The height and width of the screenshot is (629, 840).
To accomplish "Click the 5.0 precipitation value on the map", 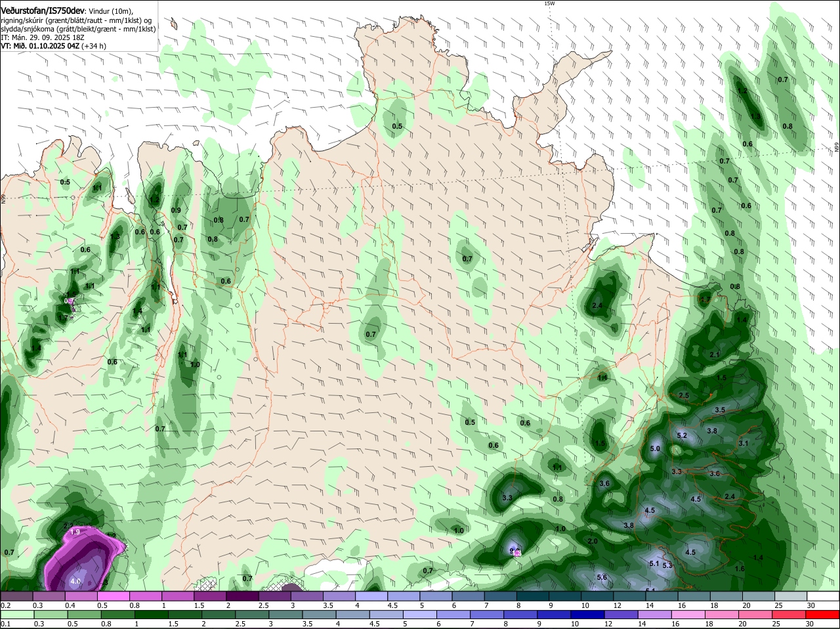I will click(x=654, y=448).
